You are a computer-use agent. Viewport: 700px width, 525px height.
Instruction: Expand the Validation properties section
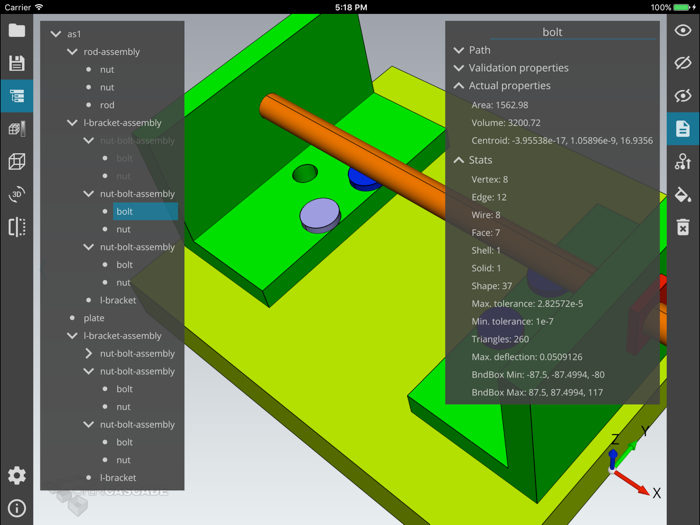click(458, 68)
